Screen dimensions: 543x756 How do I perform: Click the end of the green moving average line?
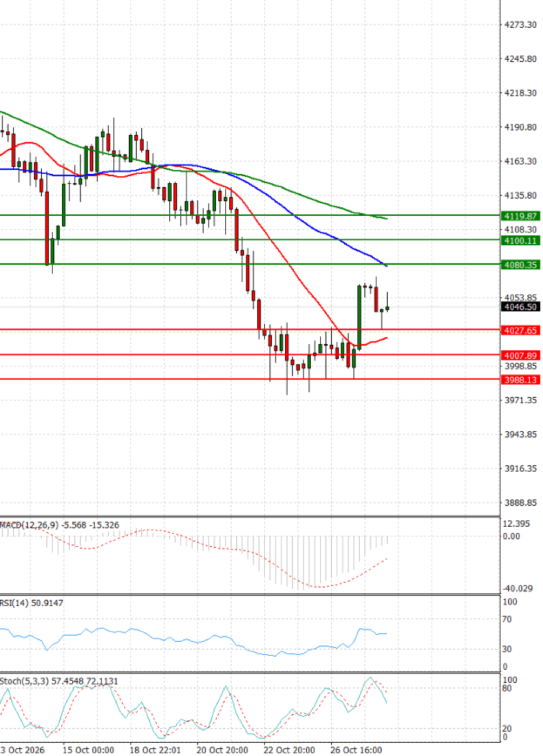click(x=386, y=219)
